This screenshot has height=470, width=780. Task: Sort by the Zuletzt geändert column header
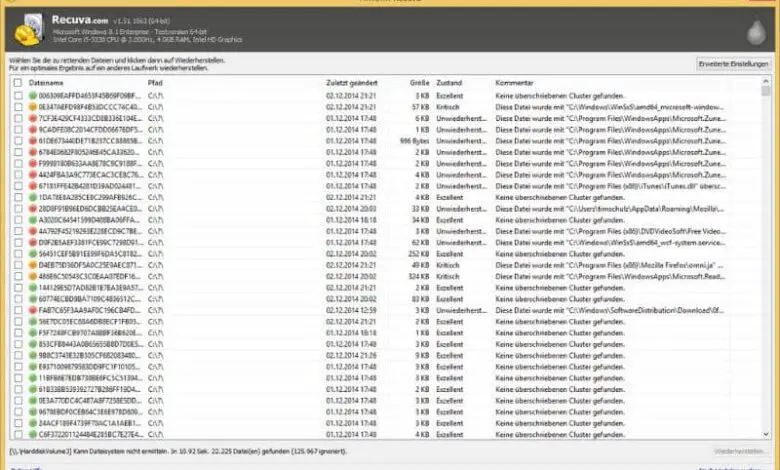pos(352,83)
